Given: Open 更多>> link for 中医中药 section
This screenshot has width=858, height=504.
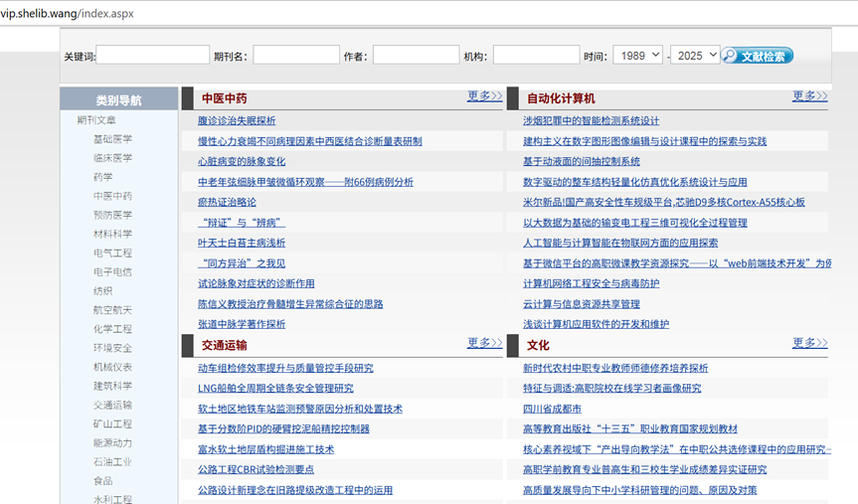Looking at the screenshot, I should [484, 96].
